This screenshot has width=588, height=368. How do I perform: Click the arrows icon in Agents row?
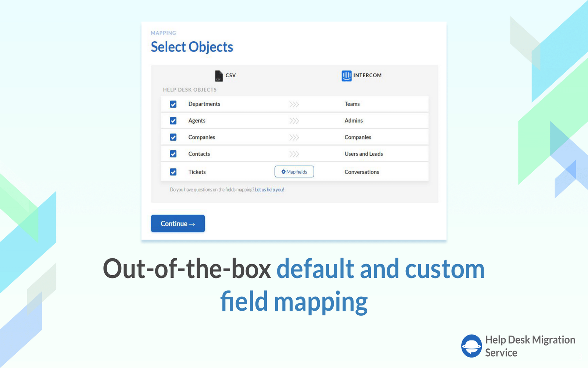[x=294, y=121]
